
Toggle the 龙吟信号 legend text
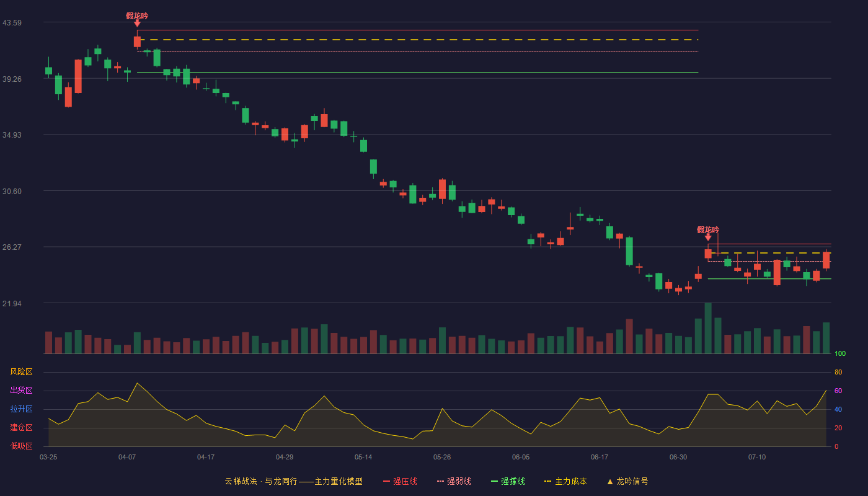(632, 481)
